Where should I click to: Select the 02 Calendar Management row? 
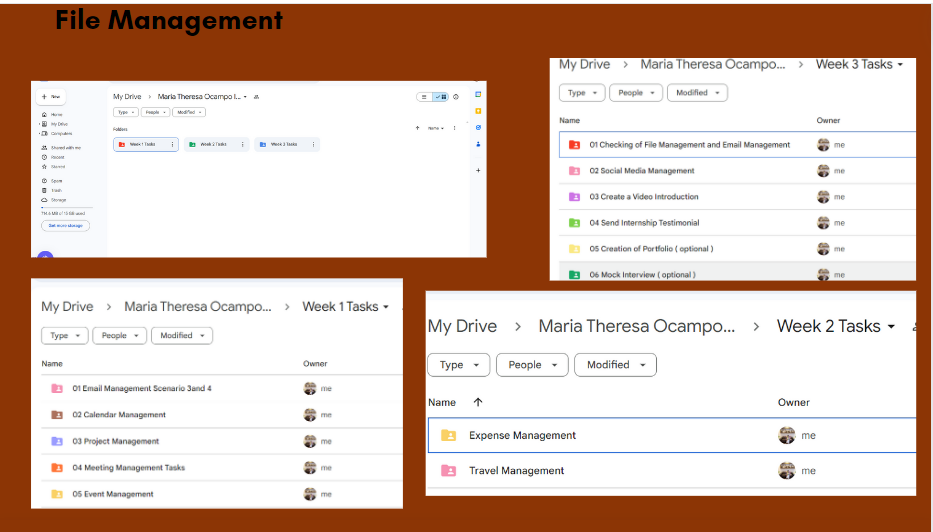click(222, 415)
